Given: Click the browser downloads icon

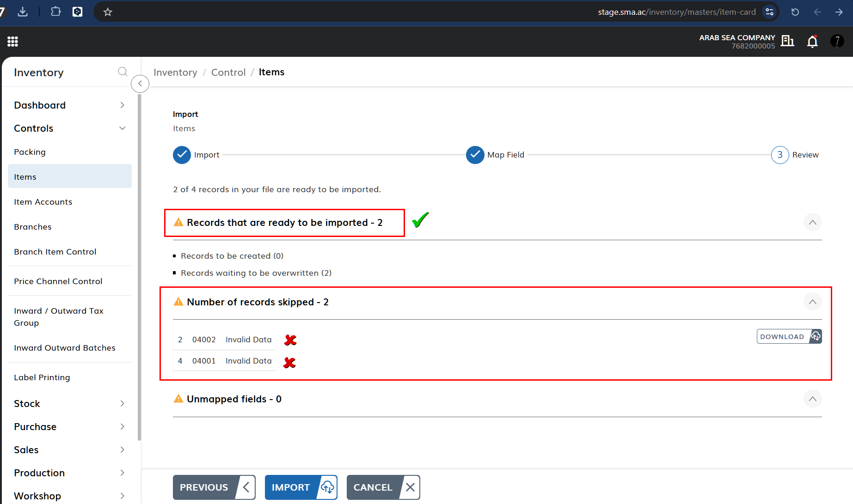Looking at the screenshot, I should tap(23, 12).
